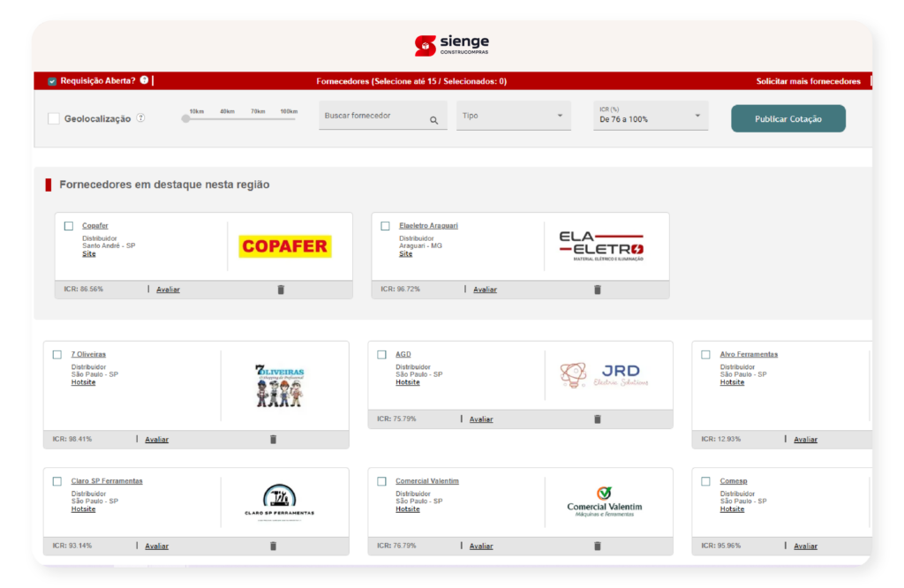Click Avaliar on Comercial Valentim card
This screenshot has height=588, width=904.
point(481,546)
